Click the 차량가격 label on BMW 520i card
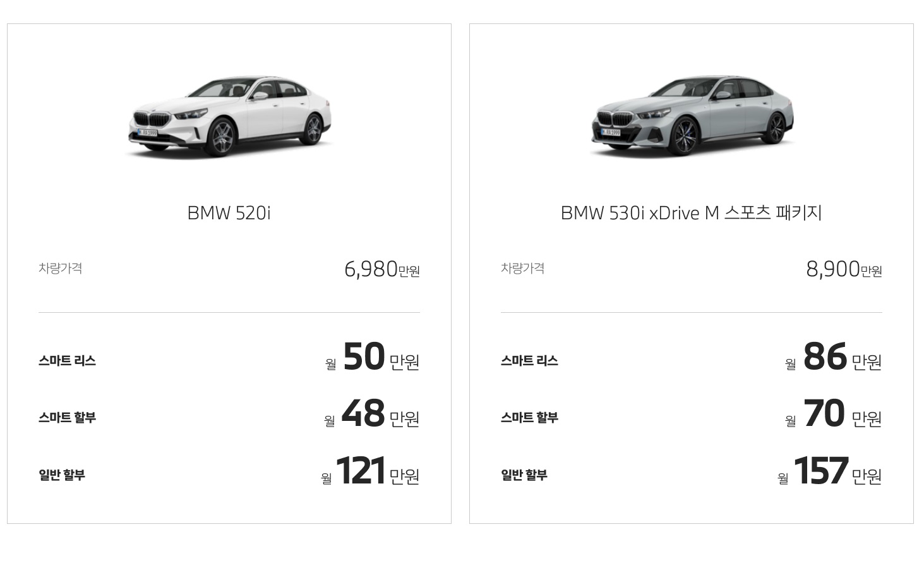Viewport: 924px width, 565px height. (61, 269)
